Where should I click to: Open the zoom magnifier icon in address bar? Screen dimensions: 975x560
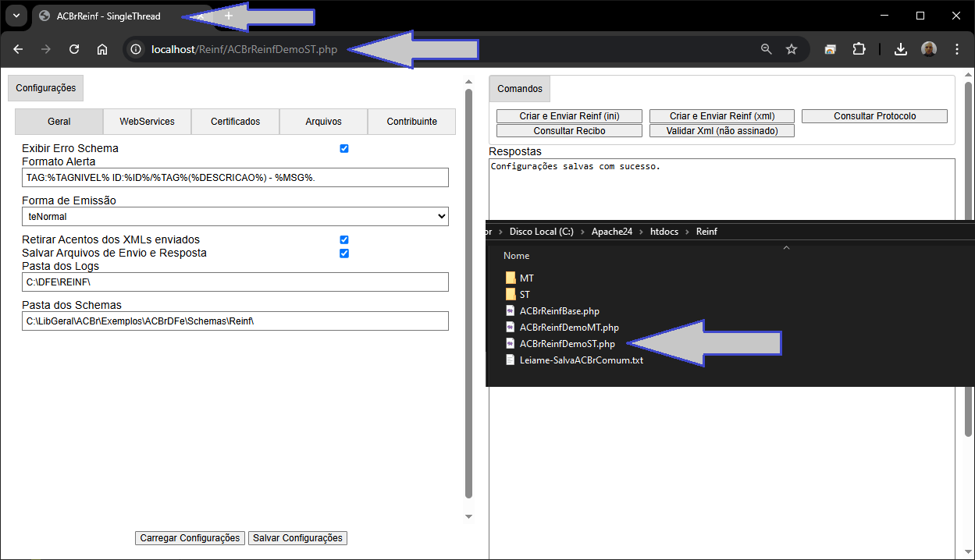767,49
